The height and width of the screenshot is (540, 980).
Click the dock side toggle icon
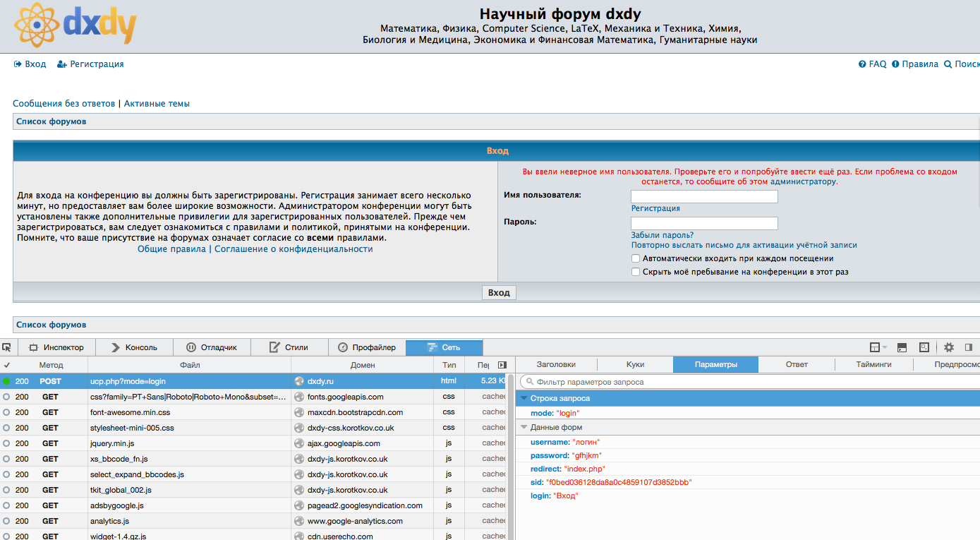click(969, 347)
